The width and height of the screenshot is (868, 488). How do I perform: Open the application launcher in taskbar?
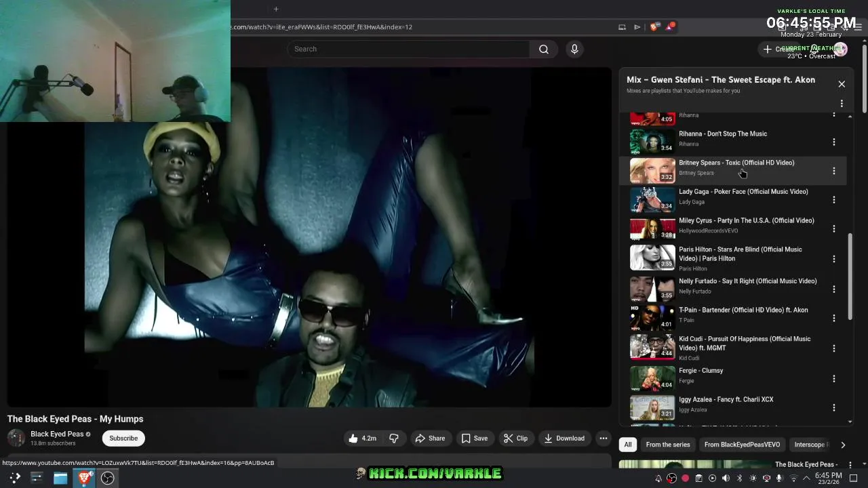15,478
